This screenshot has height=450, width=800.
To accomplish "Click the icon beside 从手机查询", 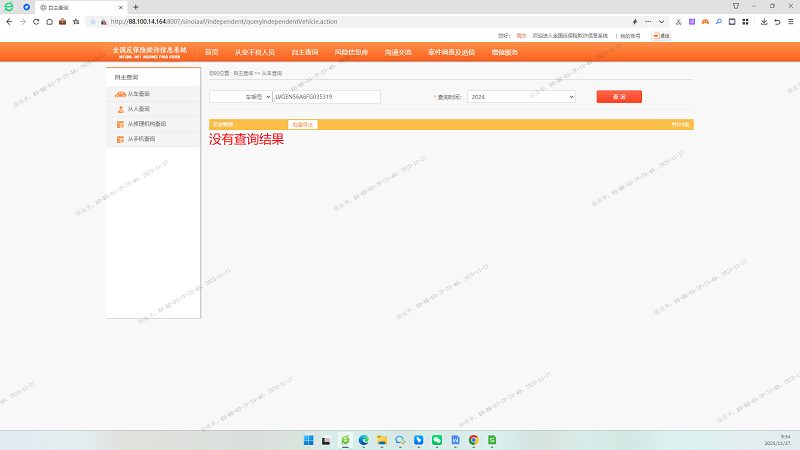I will coord(120,139).
